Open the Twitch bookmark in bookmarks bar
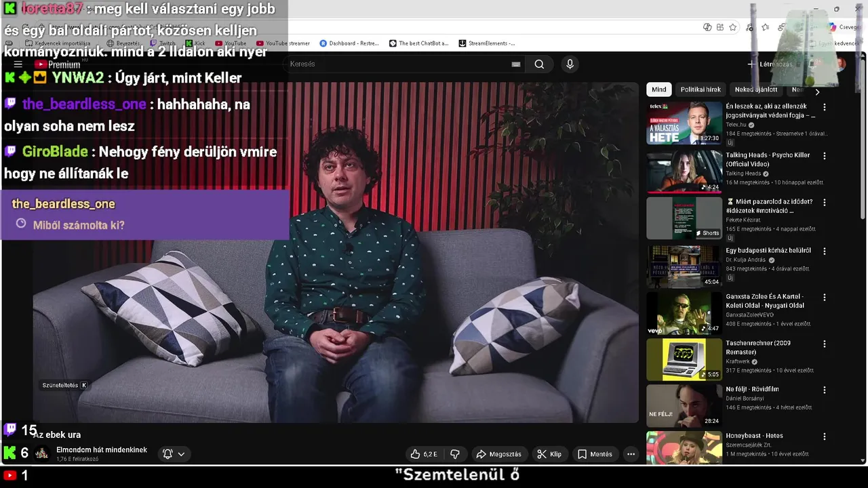 click(163, 43)
